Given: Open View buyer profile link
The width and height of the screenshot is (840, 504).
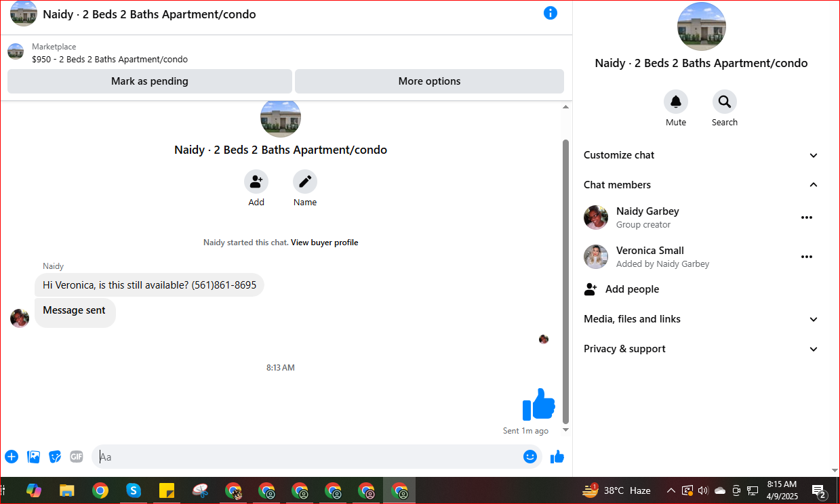Looking at the screenshot, I should point(325,243).
